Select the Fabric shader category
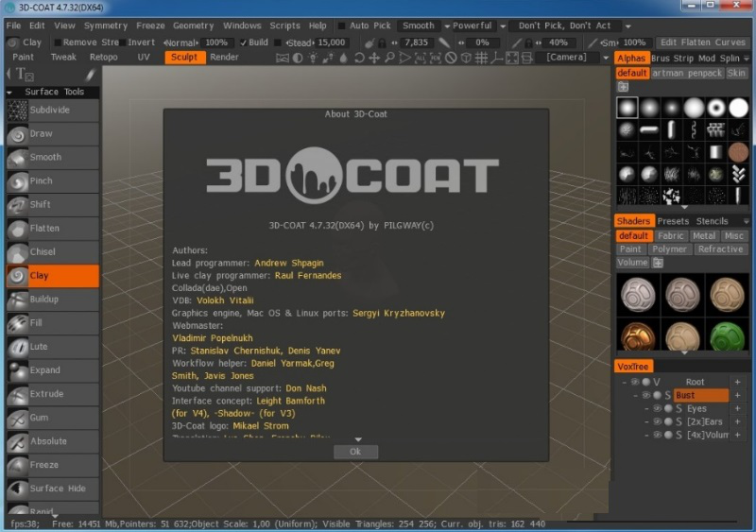This screenshot has width=756, height=532. (671, 236)
